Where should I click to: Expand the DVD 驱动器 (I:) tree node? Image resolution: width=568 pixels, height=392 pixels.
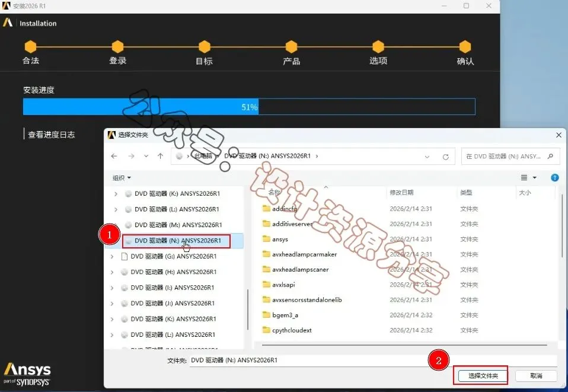112,288
